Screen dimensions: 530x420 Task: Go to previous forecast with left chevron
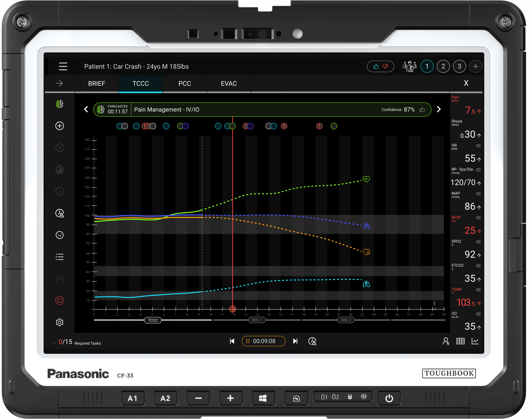coord(86,109)
